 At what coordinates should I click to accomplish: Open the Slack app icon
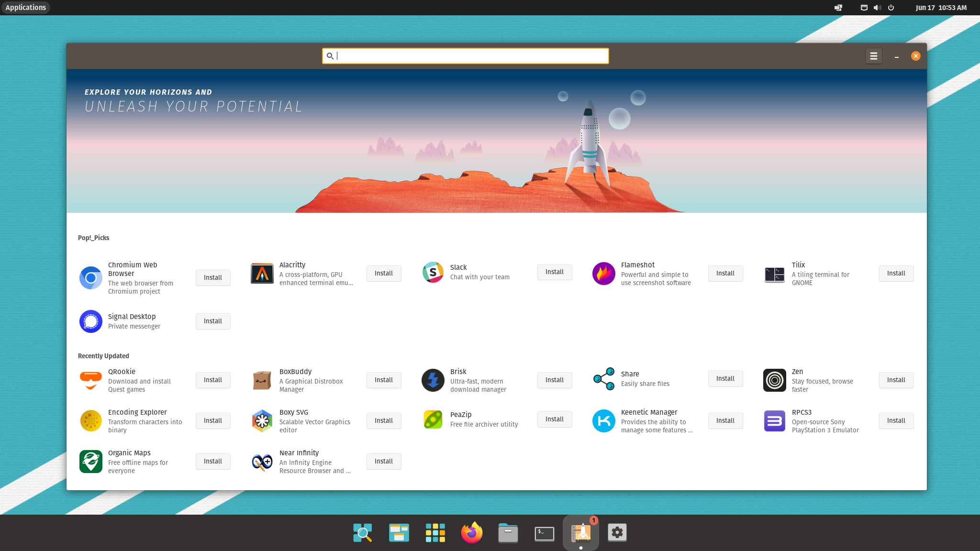click(x=433, y=272)
